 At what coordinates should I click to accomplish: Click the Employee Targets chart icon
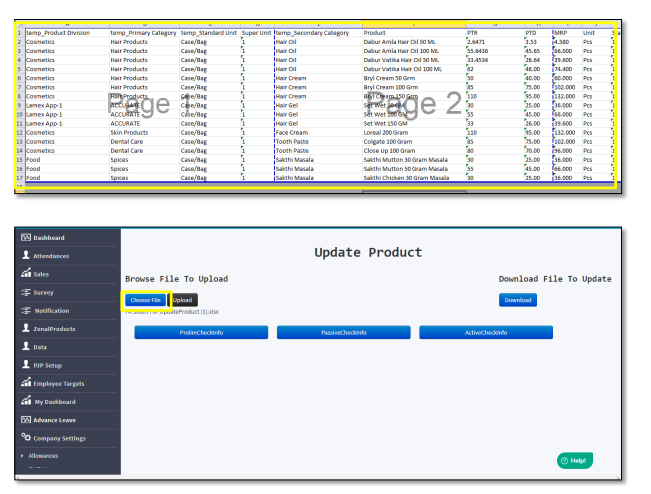tap(26, 382)
